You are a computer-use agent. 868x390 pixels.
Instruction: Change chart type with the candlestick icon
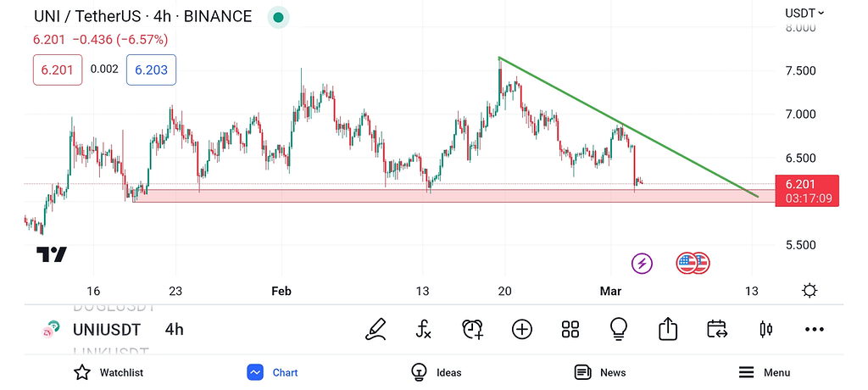pos(766,329)
